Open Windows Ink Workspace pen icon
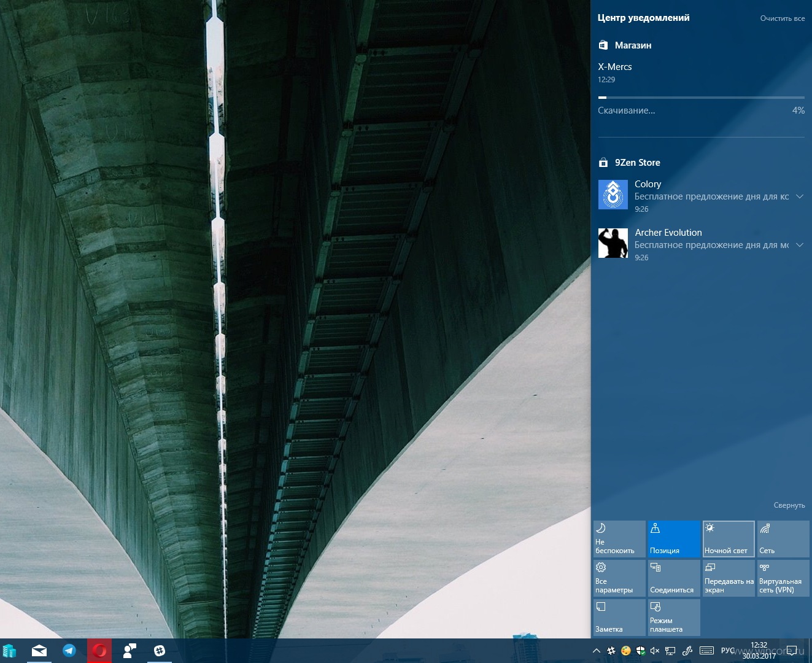The image size is (812, 663). (x=687, y=651)
